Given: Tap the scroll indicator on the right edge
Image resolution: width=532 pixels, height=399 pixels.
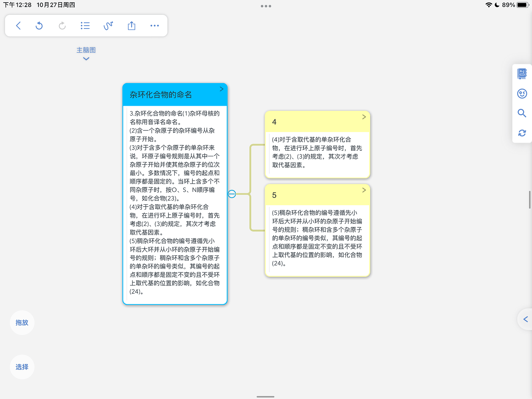Looking at the screenshot, I should coord(530,200).
